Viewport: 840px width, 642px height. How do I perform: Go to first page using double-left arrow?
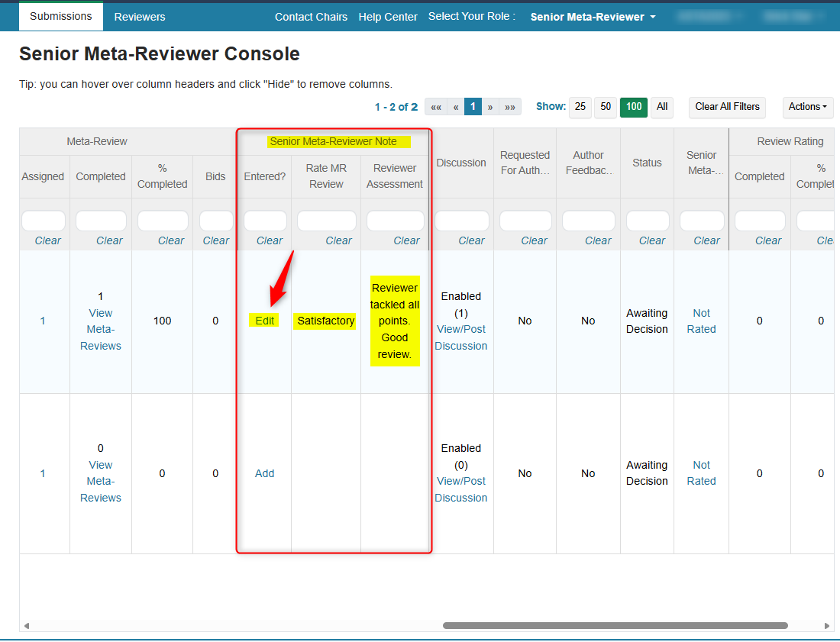pos(436,107)
